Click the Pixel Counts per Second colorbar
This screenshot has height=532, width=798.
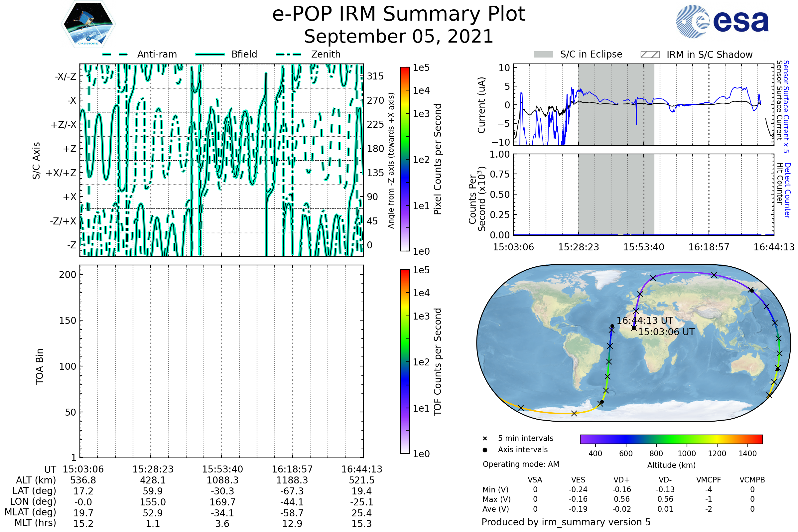(x=405, y=159)
